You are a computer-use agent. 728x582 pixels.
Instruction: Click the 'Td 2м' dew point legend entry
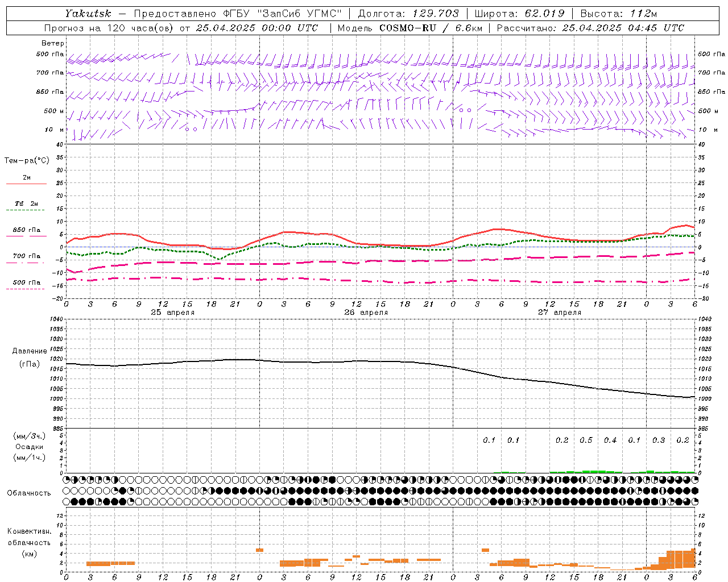point(27,203)
